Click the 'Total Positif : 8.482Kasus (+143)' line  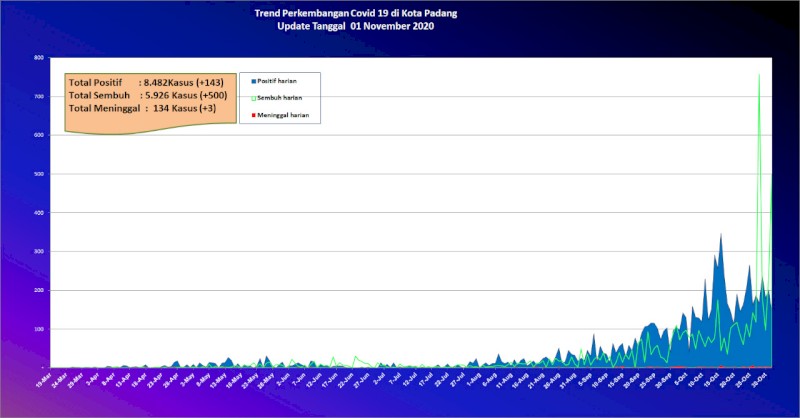tap(146, 83)
